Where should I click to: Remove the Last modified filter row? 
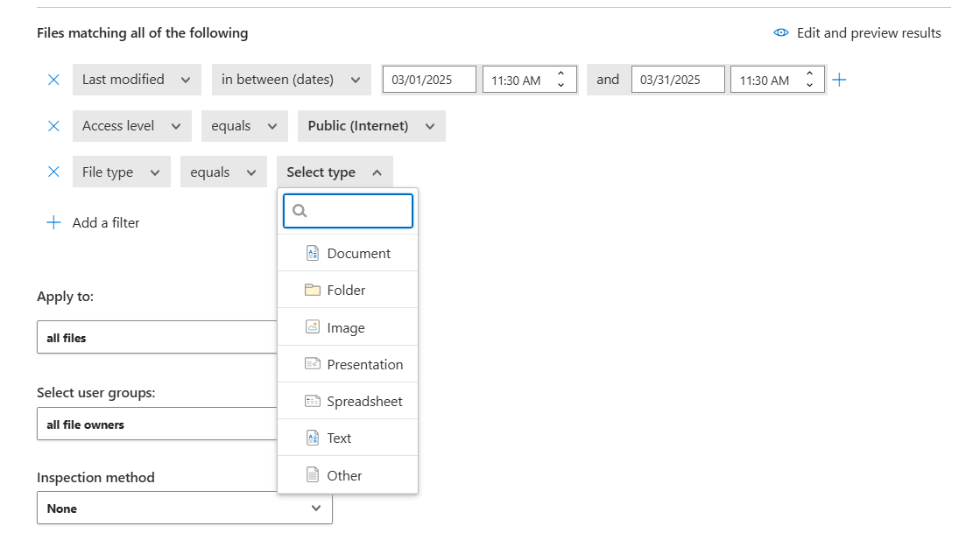[x=53, y=80]
